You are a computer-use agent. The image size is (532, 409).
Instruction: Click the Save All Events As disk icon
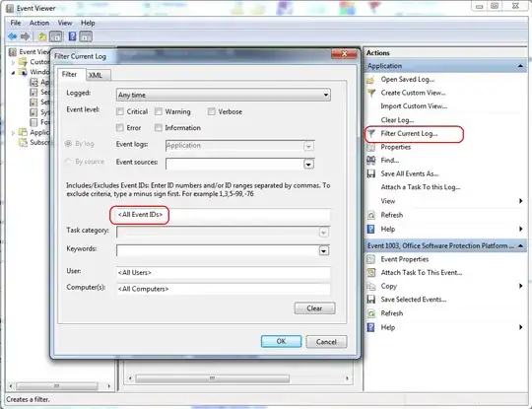click(x=371, y=173)
